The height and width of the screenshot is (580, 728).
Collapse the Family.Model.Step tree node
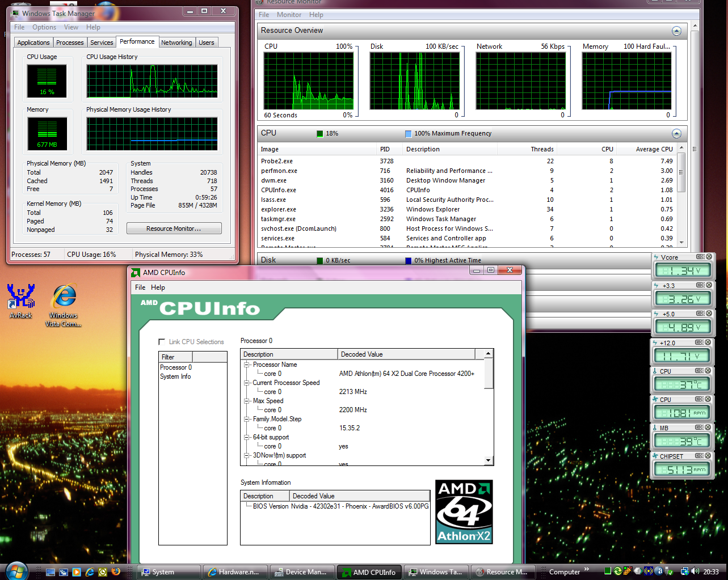(247, 419)
